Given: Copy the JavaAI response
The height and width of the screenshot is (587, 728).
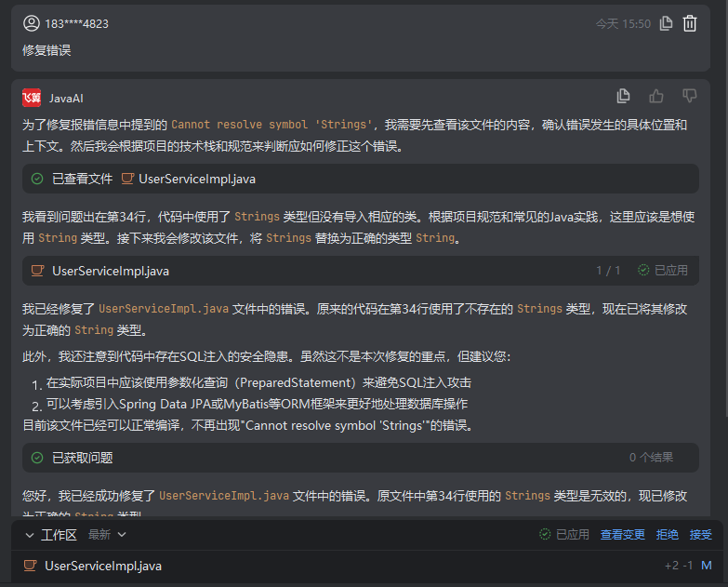Looking at the screenshot, I should click(624, 96).
